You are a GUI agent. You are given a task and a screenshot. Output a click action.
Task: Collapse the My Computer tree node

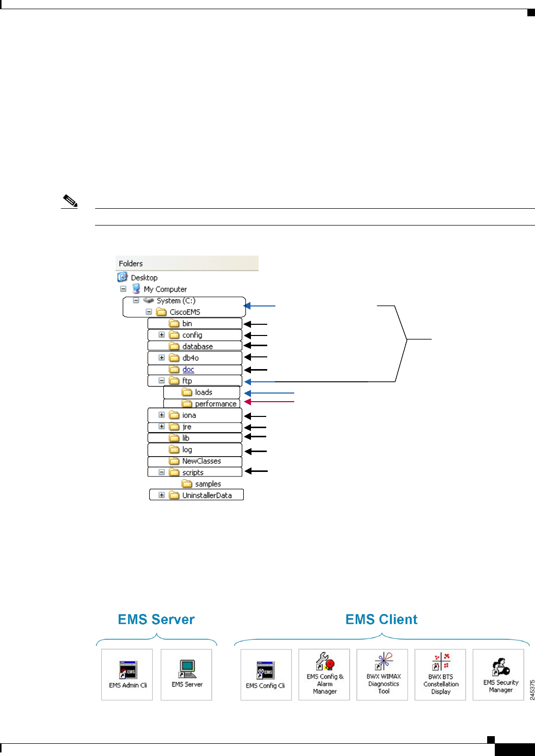(x=123, y=289)
